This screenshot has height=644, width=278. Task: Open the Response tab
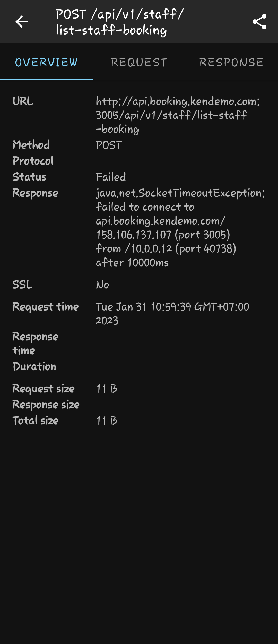[x=231, y=62]
